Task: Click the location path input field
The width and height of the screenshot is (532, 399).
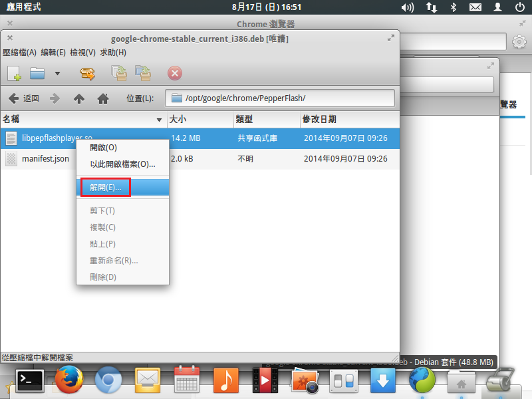Action: pyautogui.click(x=280, y=98)
